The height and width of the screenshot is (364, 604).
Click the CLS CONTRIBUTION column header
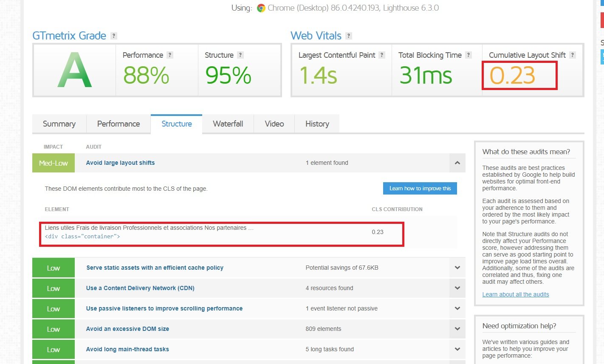click(397, 209)
